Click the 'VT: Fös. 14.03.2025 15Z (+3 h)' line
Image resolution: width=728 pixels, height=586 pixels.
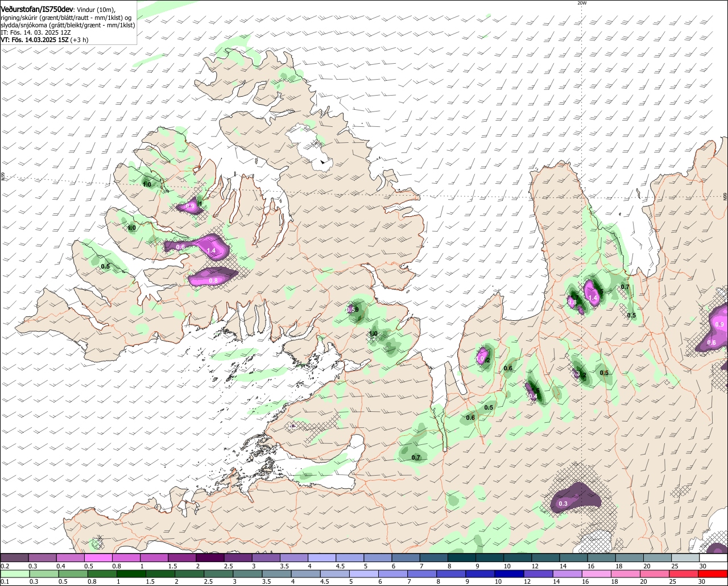44,40
